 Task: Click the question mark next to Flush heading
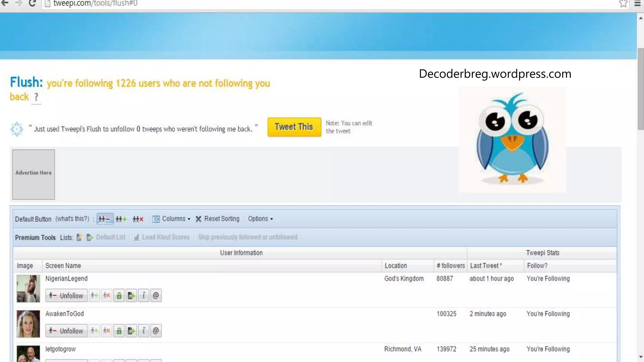(x=36, y=97)
